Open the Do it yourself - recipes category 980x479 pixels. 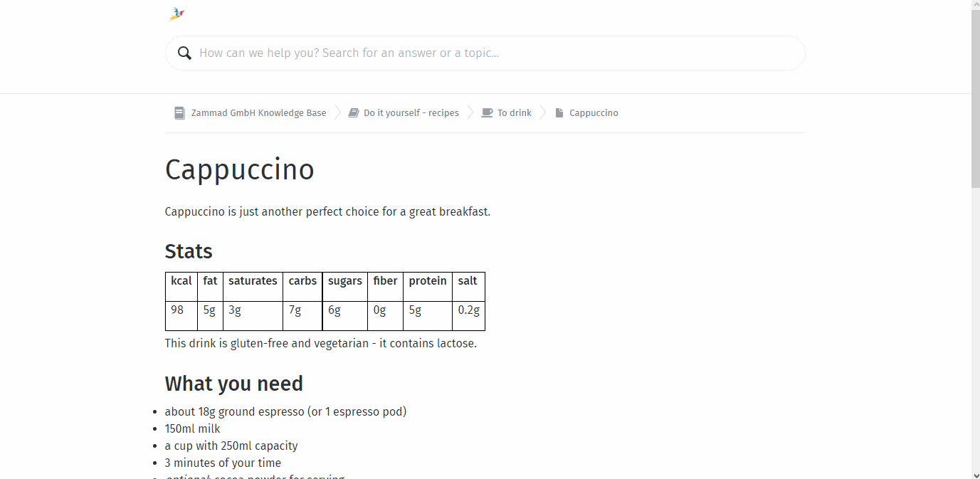point(411,112)
